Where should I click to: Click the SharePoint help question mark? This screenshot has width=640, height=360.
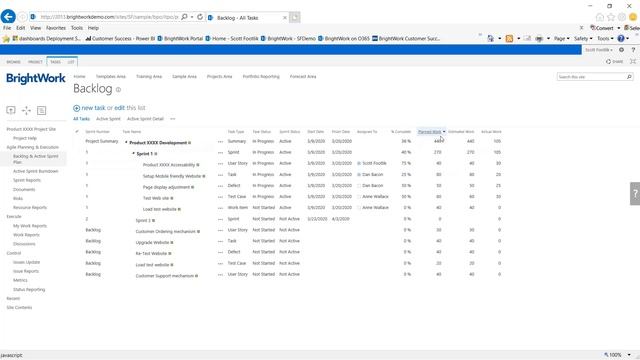click(633, 50)
